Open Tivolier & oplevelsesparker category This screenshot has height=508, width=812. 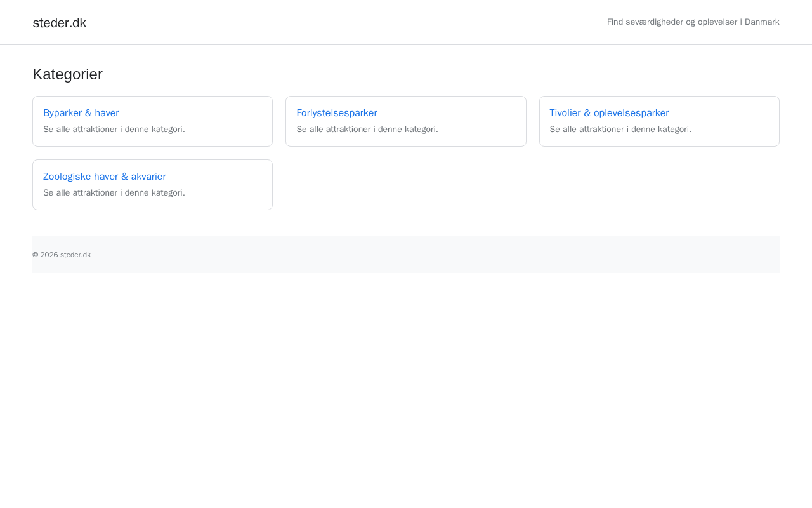(x=609, y=113)
